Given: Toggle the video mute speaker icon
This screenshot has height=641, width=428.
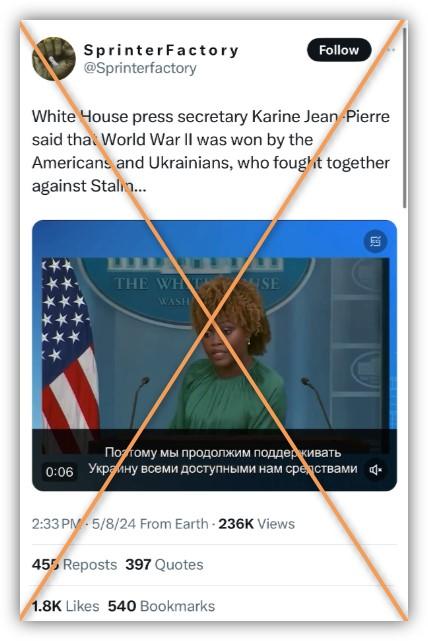Looking at the screenshot, I should click(x=375, y=470).
